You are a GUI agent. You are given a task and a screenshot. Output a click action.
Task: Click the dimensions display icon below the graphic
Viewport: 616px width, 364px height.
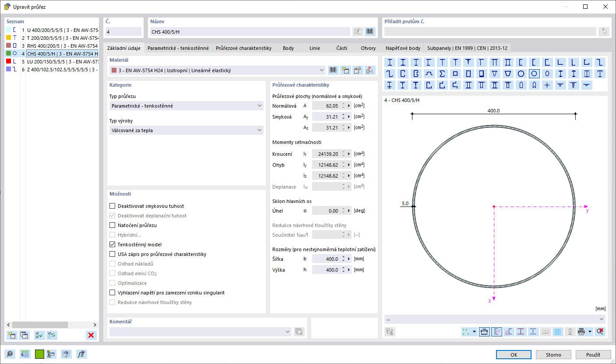coord(484,332)
